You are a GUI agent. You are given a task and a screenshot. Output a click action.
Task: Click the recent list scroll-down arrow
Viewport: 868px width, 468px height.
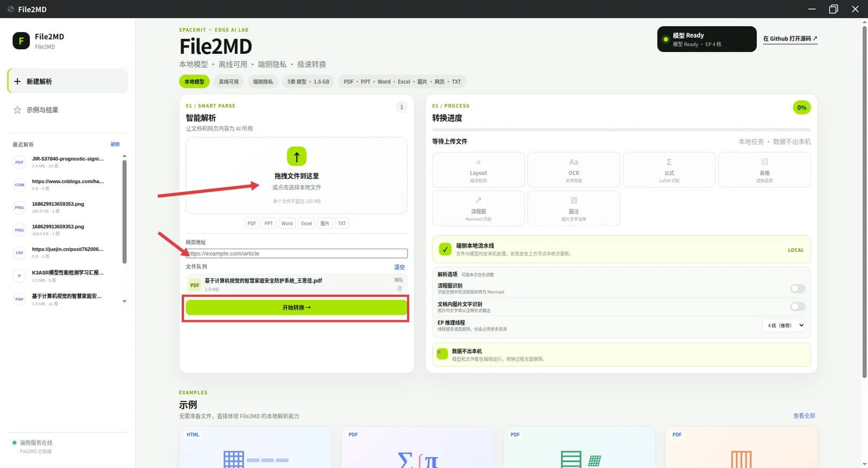pyautogui.click(x=124, y=301)
